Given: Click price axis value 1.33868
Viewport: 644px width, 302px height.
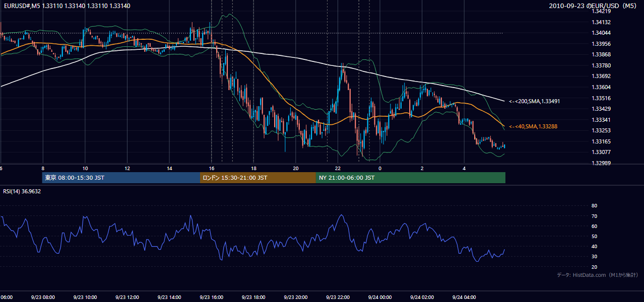Looking at the screenshot, I should (x=602, y=54).
